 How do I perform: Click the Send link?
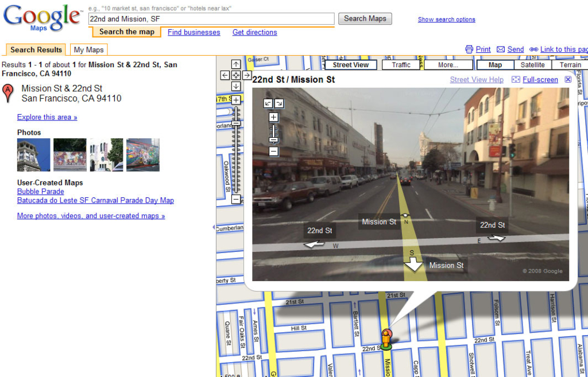click(516, 49)
